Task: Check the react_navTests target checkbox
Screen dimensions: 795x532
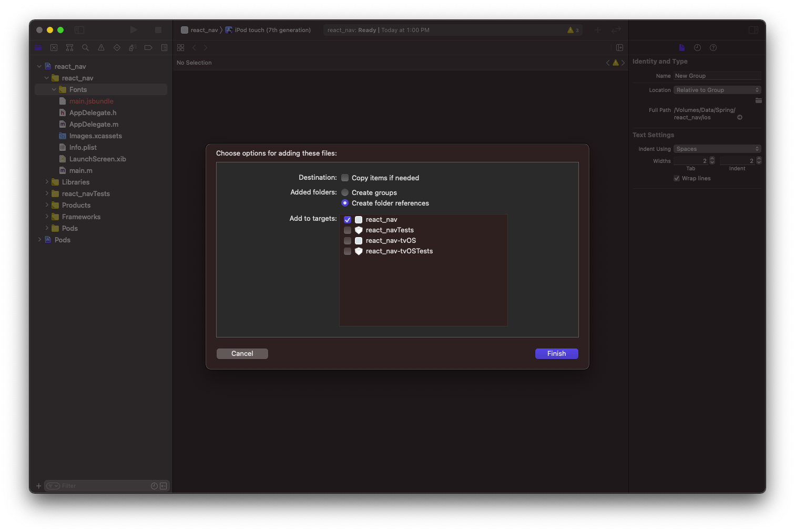Action: (x=348, y=230)
